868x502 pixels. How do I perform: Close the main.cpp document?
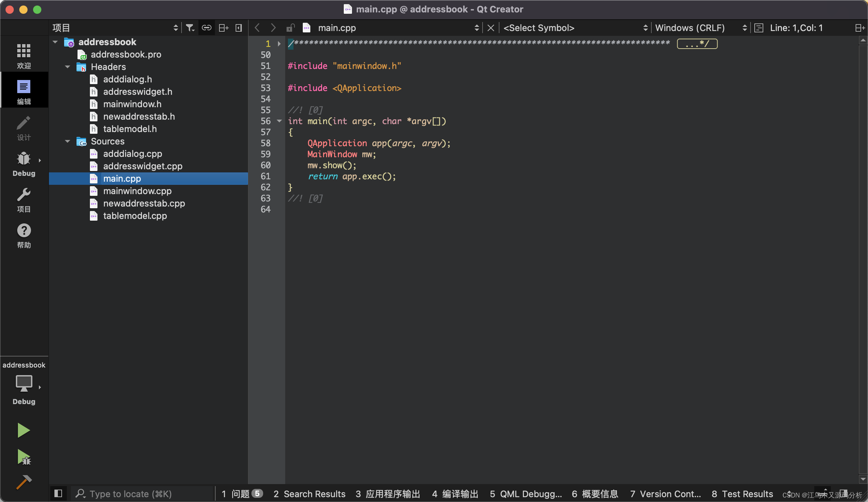(x=491, y=28)
